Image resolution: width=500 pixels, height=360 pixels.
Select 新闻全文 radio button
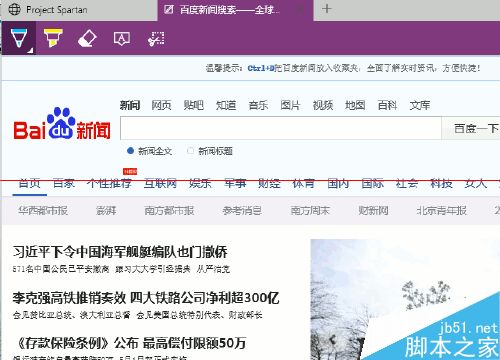point(130,151)
